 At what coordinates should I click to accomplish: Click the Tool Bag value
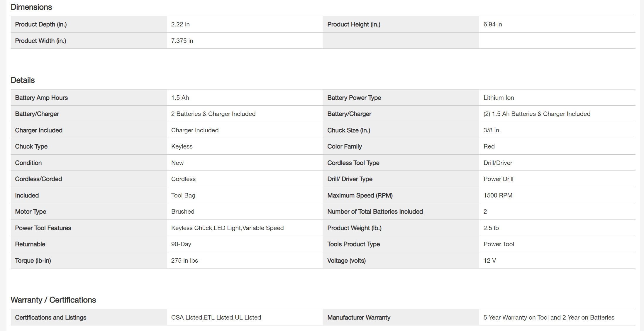[x=183, y=195]
